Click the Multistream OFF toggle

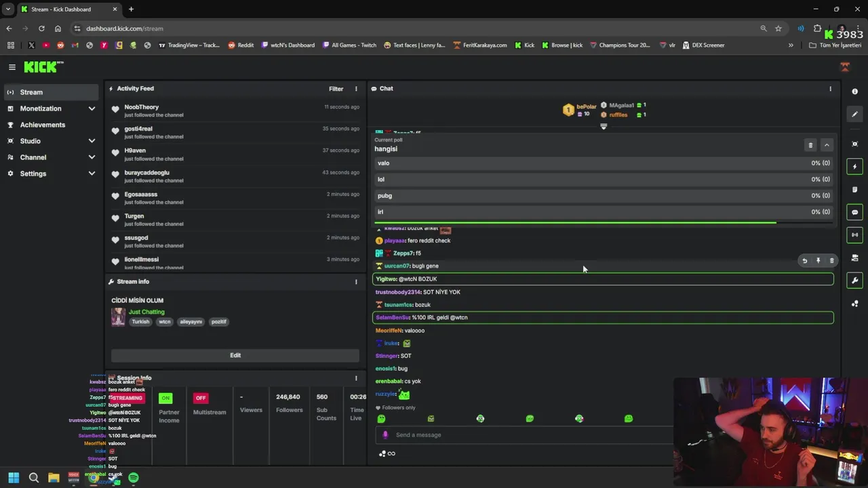point(200,398)
